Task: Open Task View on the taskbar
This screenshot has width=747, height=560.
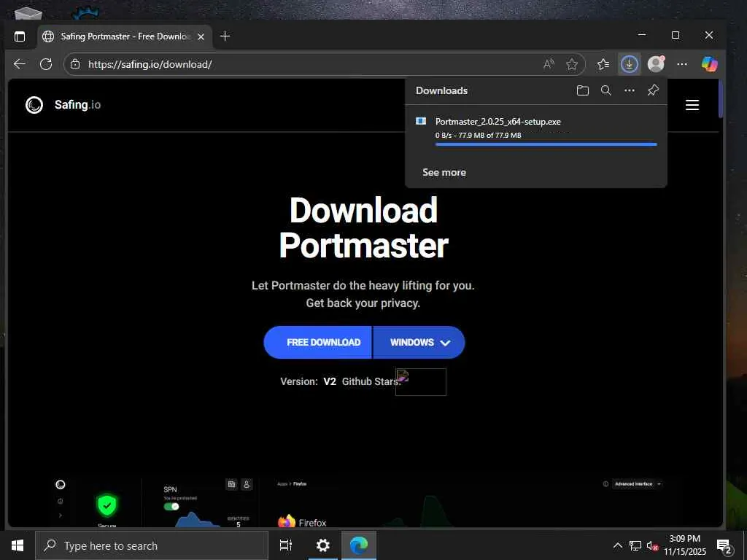Action: click(286, 545)
